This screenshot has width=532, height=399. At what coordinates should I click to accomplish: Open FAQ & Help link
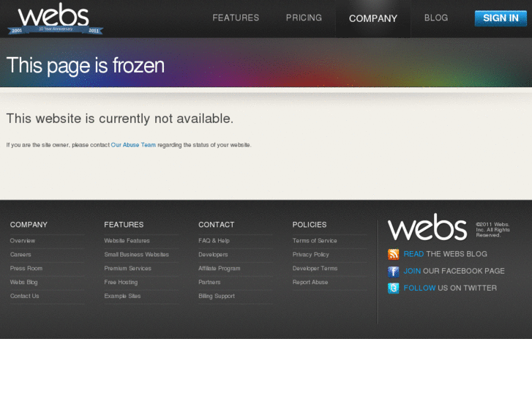tap(214, 241)
